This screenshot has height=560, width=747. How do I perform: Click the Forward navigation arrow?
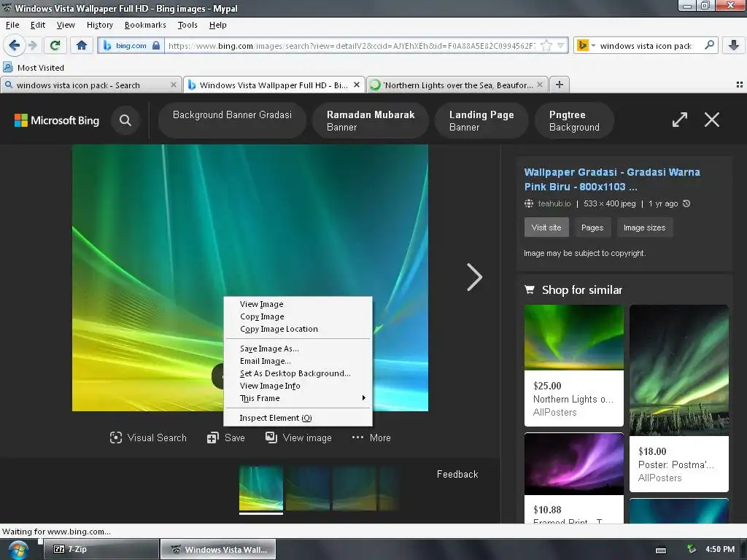tap(33, 46)
